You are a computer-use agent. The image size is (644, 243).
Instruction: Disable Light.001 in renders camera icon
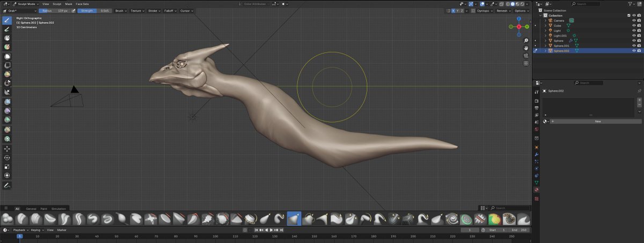click(x=639, y=35)
